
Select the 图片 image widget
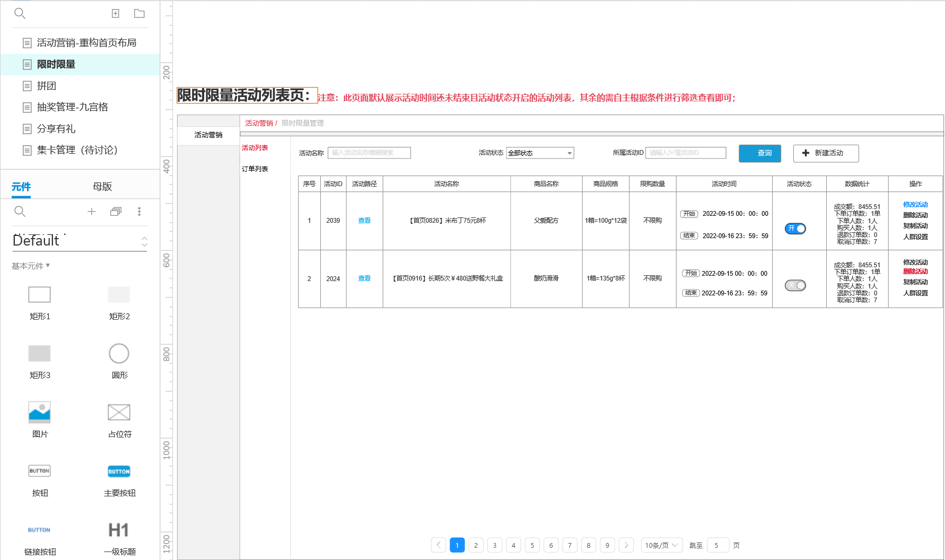pyautogui.click(x=40, y=412)
